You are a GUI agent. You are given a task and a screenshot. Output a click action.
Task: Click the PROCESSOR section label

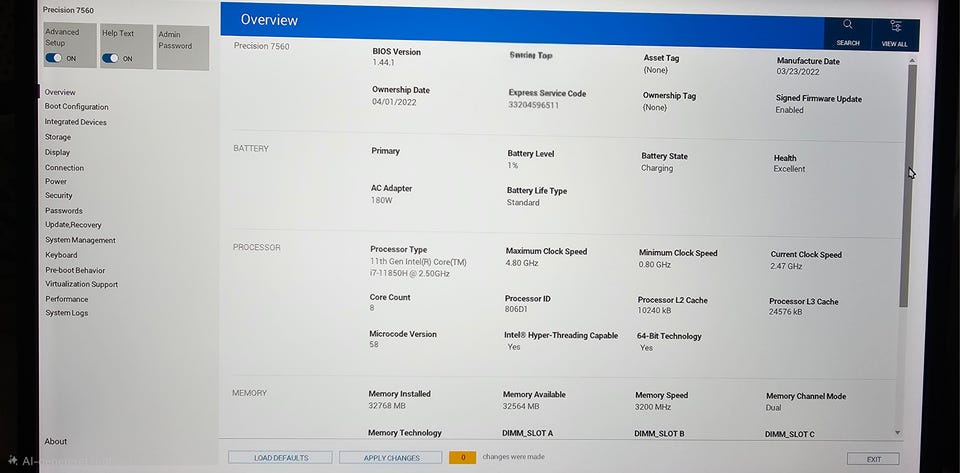pos(257,247)
